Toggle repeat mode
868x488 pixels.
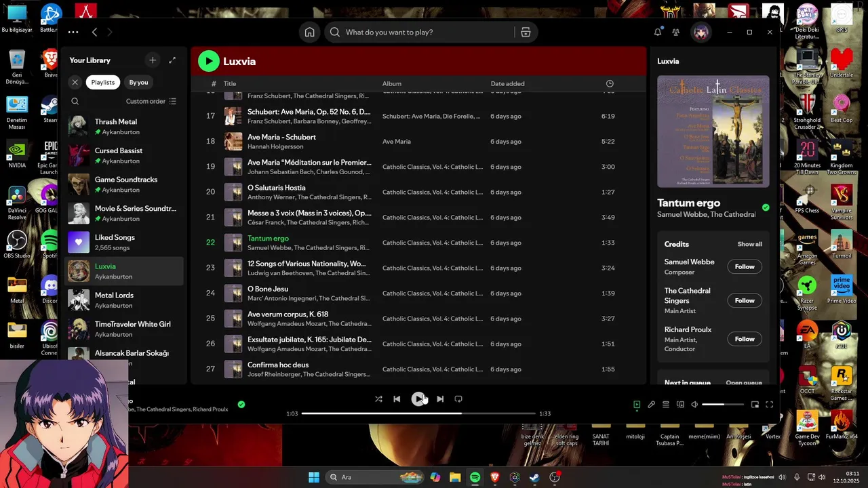(x=458, y=399)
